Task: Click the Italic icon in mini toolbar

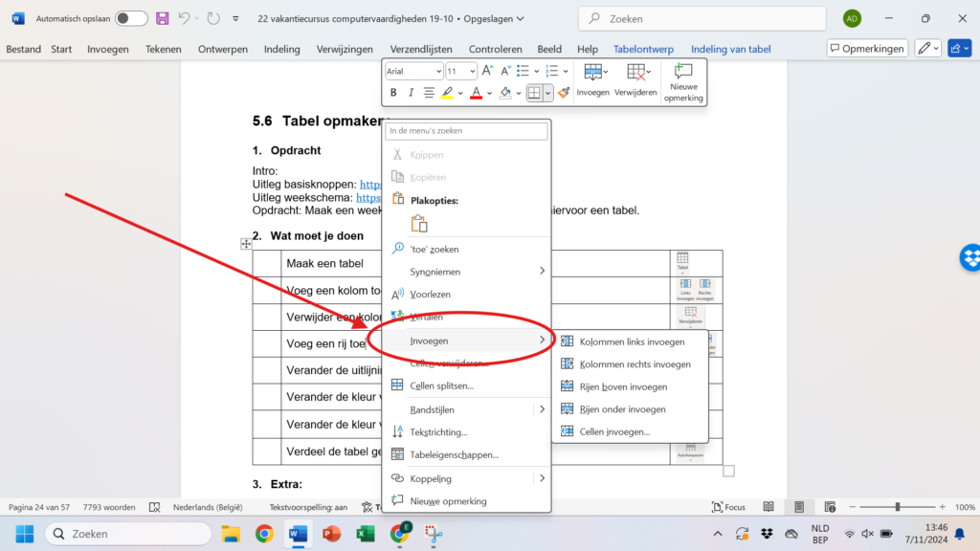Action: click(412, 93)
